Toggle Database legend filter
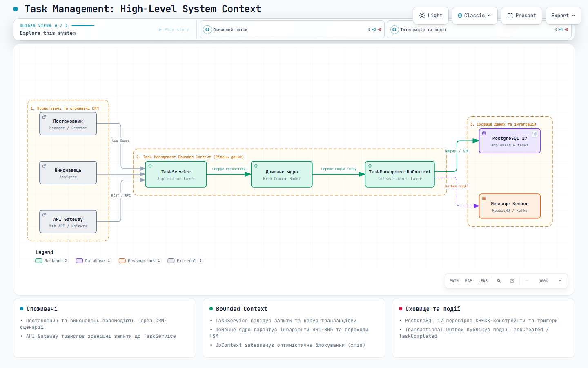This screenshot has width=588, height=368. pyautogui.click(x=94, y=260)
